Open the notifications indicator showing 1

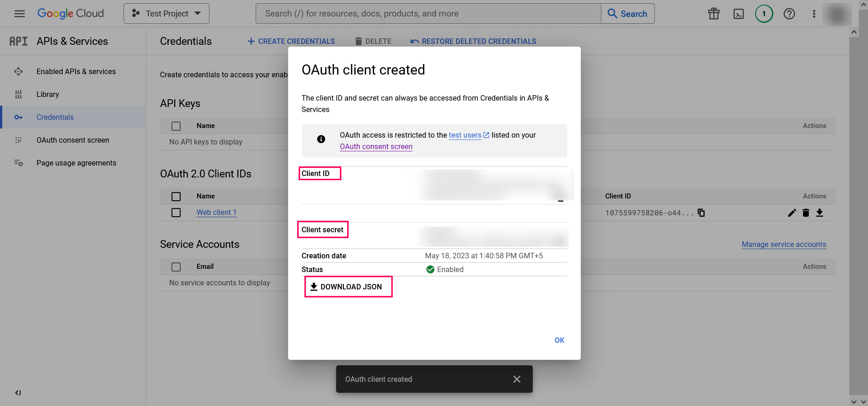click(764, 14)
